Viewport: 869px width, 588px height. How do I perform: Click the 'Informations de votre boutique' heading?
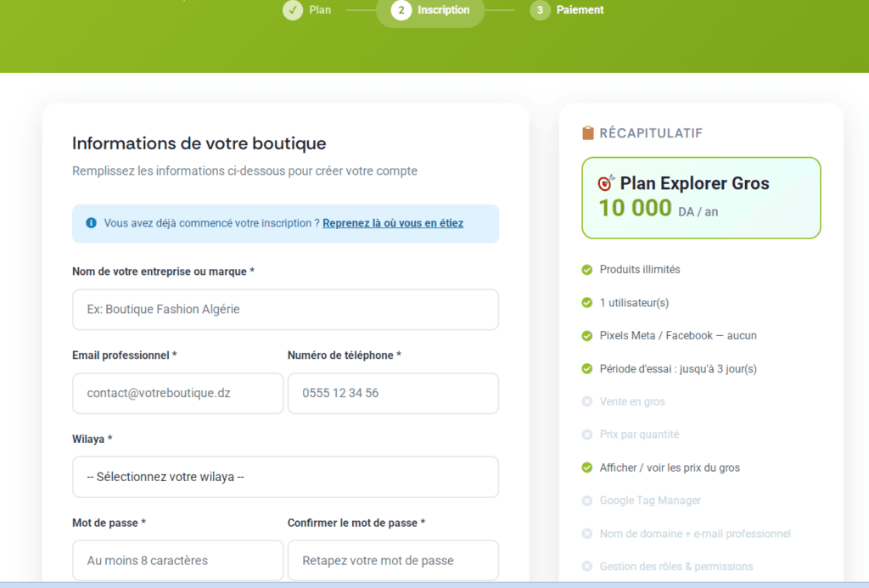pos(199,143)
